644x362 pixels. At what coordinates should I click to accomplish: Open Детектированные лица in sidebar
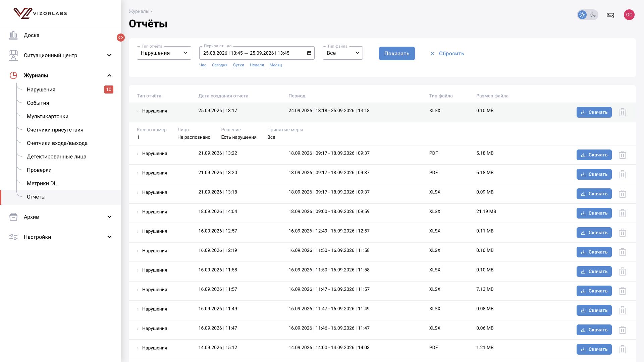point(56,157)
